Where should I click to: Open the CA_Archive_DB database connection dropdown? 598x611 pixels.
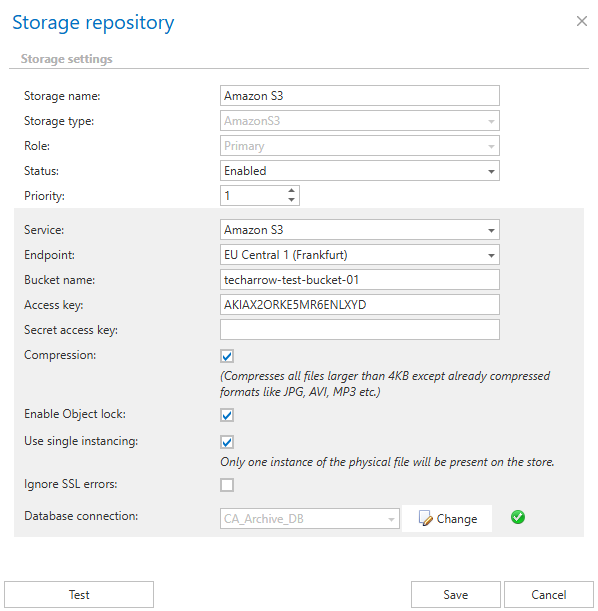coord(310,519)
